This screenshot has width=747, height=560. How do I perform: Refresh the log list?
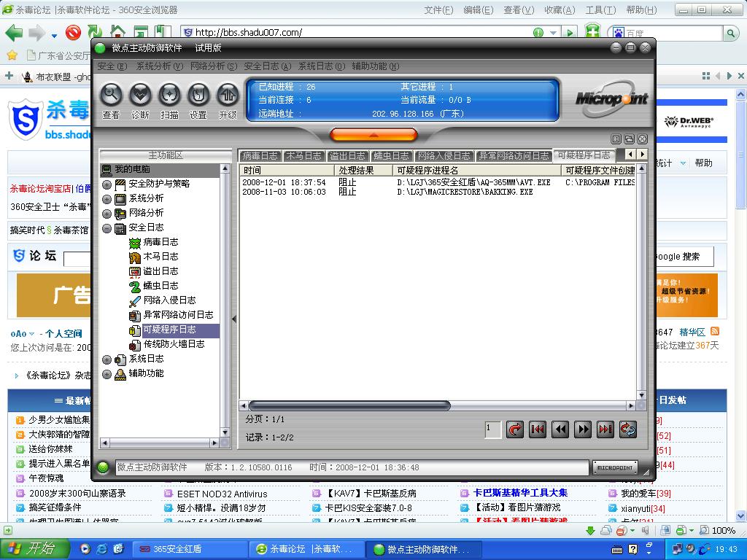628,429
